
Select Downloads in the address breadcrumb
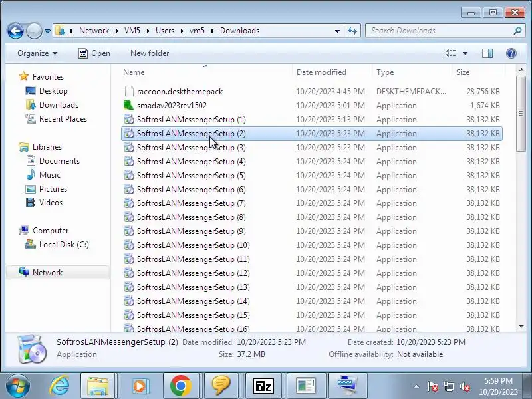[239, 31]
